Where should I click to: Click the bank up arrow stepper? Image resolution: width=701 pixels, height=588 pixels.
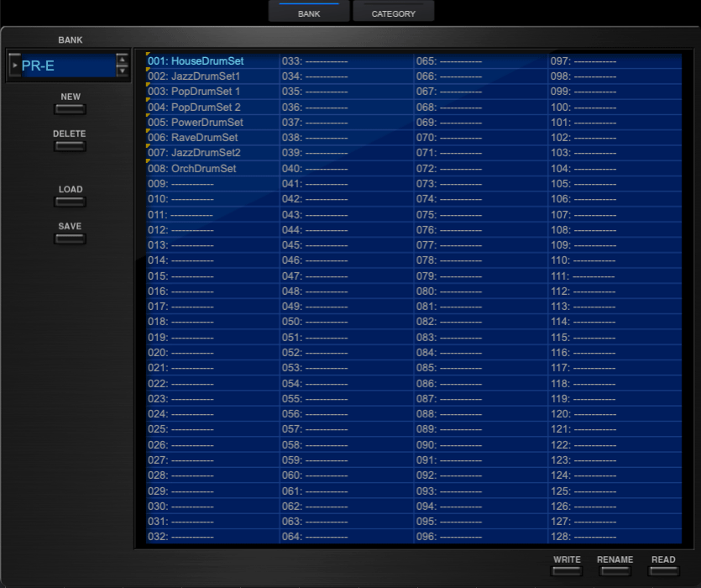(x=122, y=60)
